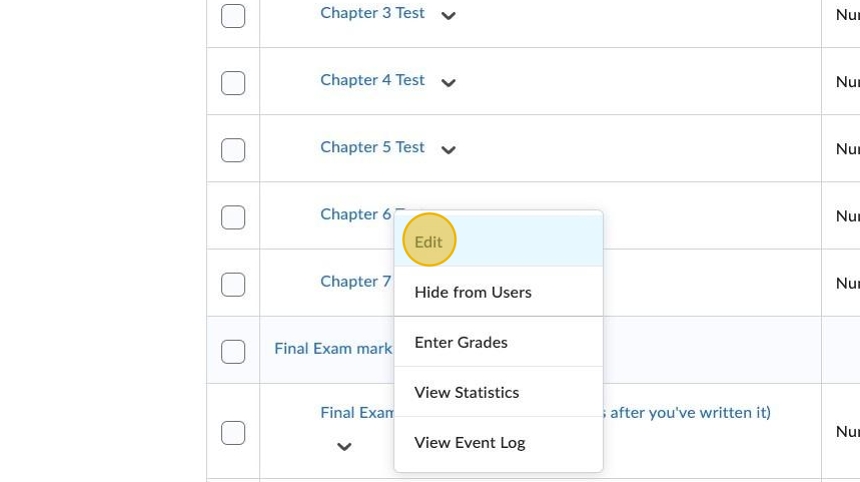The image size is (860, 482).
Task: Open the Chapter 5 Test link
Action: [372, 147]
